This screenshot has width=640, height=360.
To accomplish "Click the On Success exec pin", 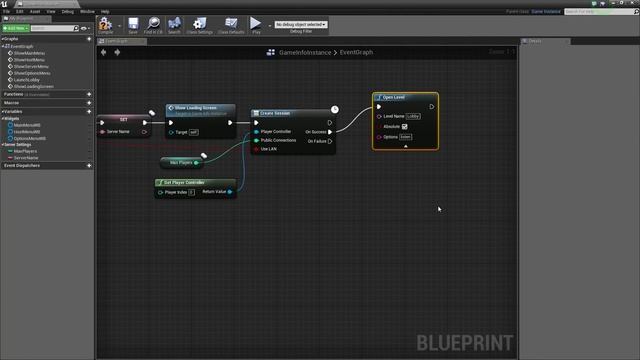I will (x=330, y=132).
